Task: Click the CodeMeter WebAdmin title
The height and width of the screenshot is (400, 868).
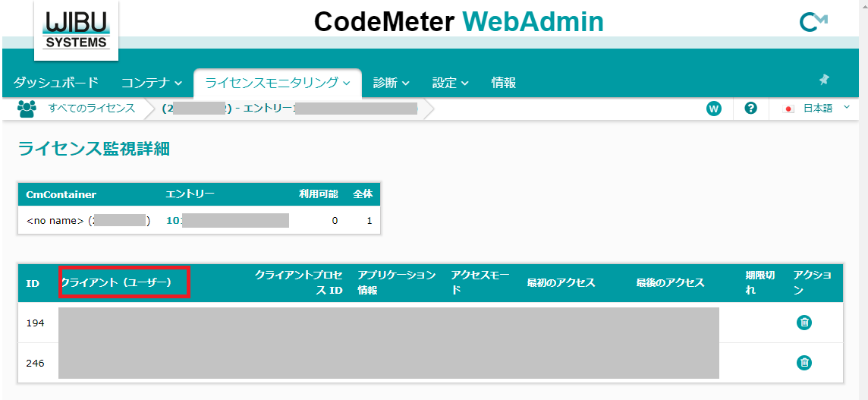Action: pos(459,21)
